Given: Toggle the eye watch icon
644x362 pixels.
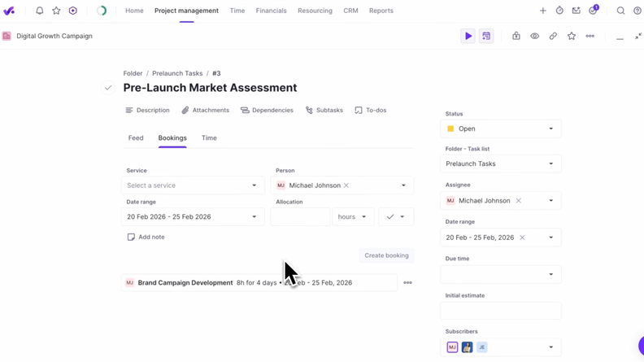Looking at the screenshot, I should coord(534,36).
